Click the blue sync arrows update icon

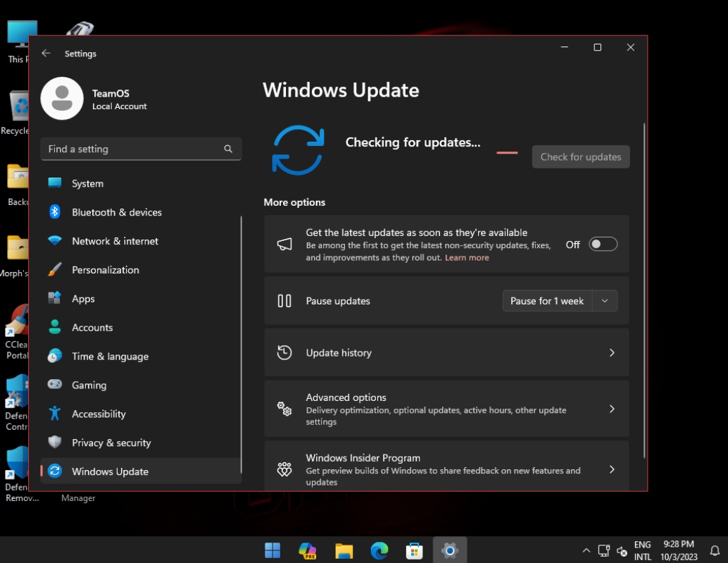[298, 150]
